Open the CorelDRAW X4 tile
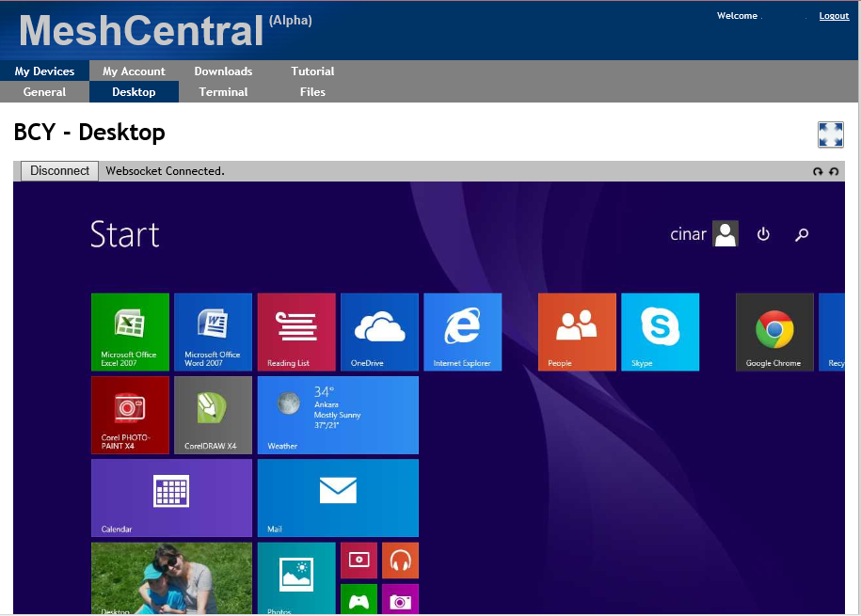Image resolution: width=861 pixels, height=616 pixels. (213, 415)
